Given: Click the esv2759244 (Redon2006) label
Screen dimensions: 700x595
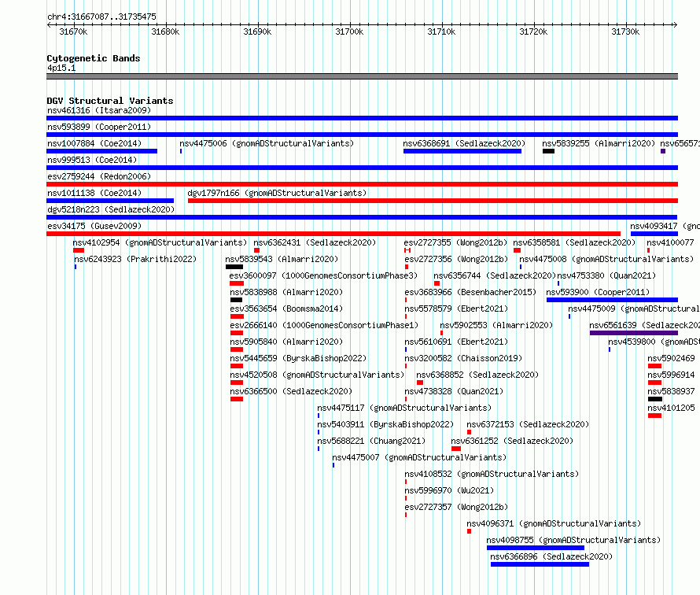Looking at the screenshot, I should 99,176.
